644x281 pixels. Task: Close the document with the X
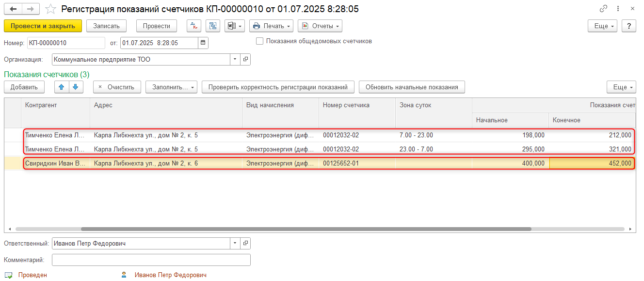point(632,9)
